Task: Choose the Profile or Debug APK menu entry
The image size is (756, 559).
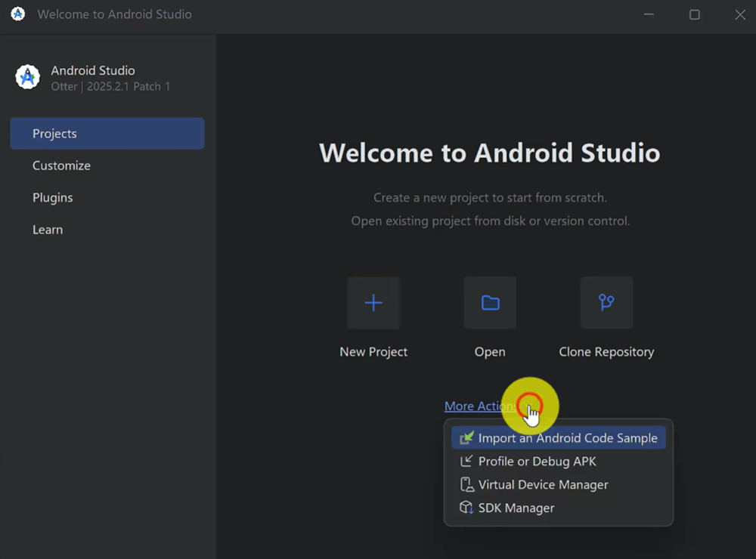Action: 537,462
